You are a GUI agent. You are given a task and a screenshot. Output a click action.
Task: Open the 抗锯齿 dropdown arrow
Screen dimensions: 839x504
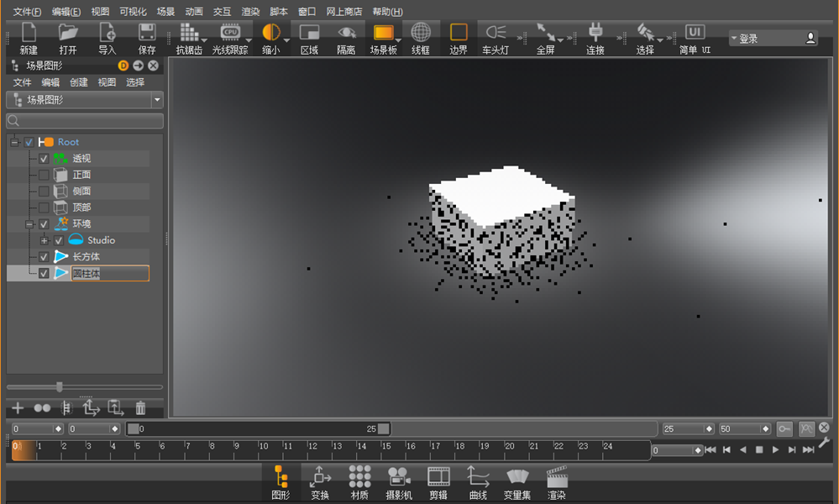(204, 40)
